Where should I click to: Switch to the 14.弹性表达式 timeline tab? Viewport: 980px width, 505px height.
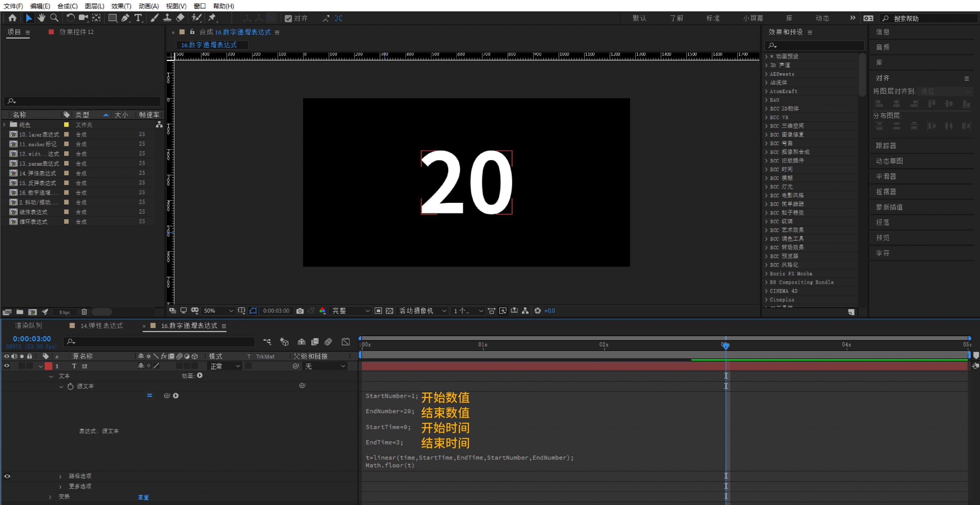(x=101, y=326)
